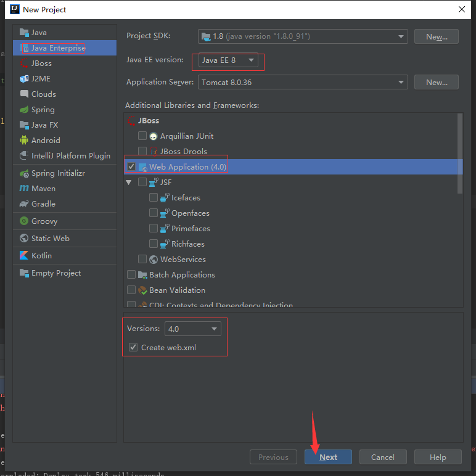The height and width of the screenshot is (476, 476).
Task: Uncheck the Web Application (4.0) checkbox
Action: 131,166
